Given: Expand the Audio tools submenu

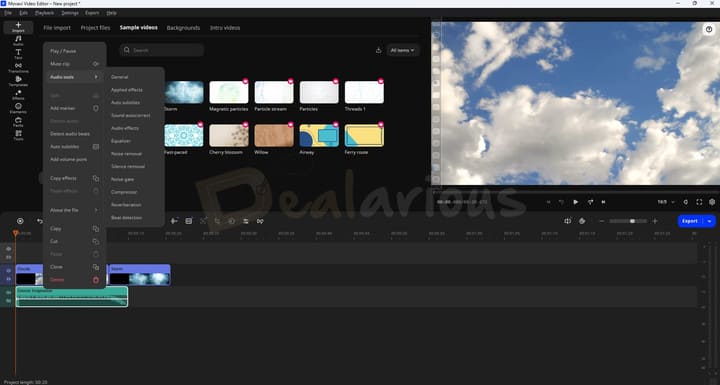Looking at the screenshot, I should [x=73, y=77].
